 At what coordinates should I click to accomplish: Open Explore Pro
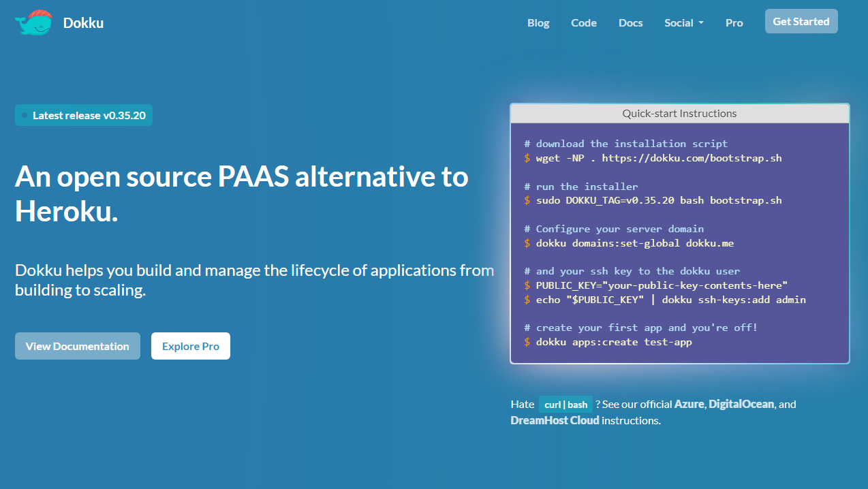(x=190, y=345)
